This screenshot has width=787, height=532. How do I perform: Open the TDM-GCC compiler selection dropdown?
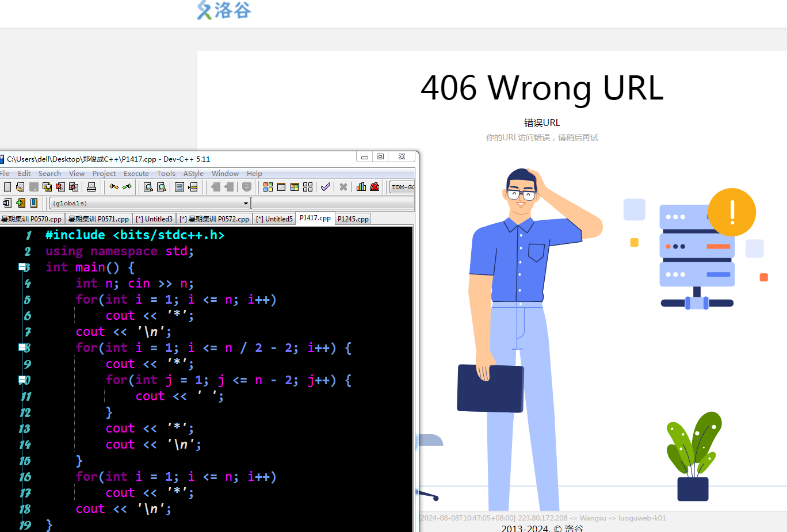click(402, 187)
